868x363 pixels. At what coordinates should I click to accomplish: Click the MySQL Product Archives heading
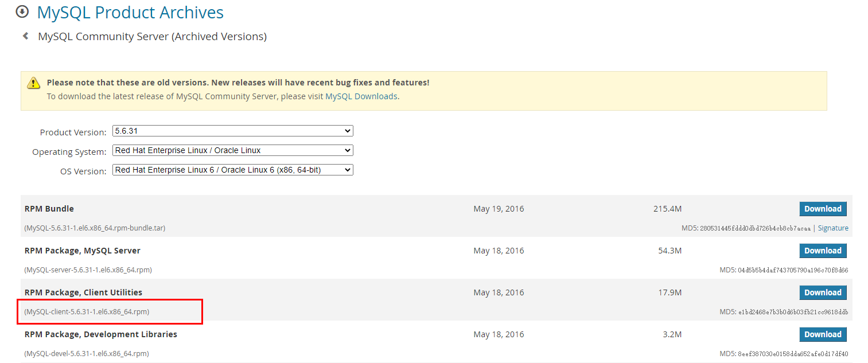point(130,12)
